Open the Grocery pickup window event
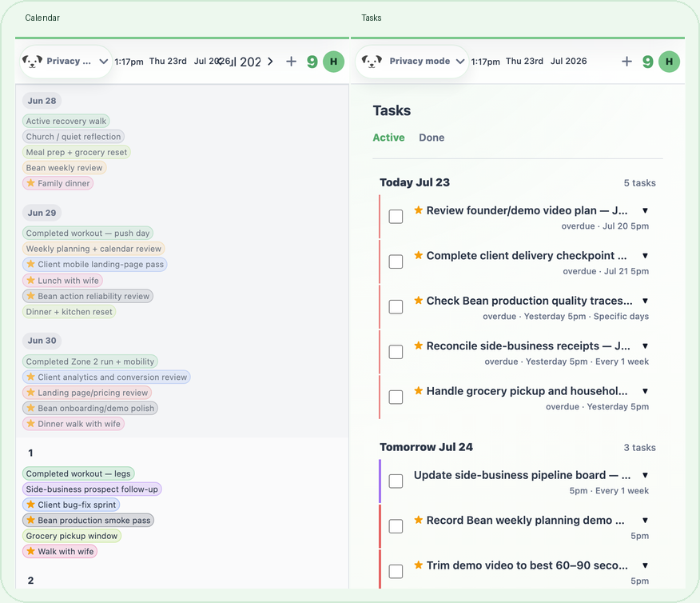Screen dimensions: 700x603 72,536
